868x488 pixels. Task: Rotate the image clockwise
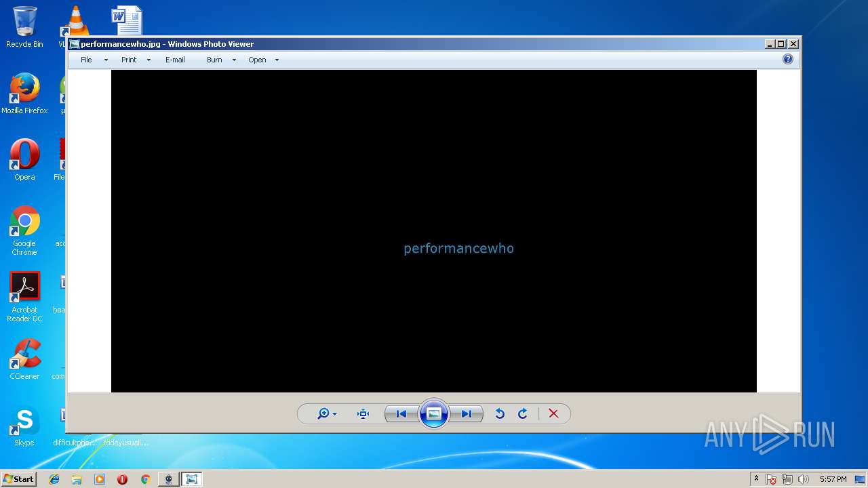pos(523,413)
